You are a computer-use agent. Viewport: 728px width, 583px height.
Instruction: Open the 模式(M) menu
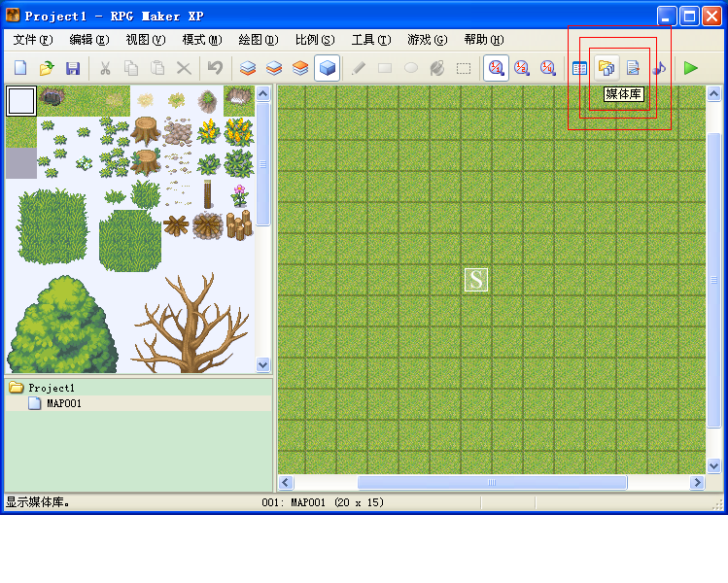[202, 40]
